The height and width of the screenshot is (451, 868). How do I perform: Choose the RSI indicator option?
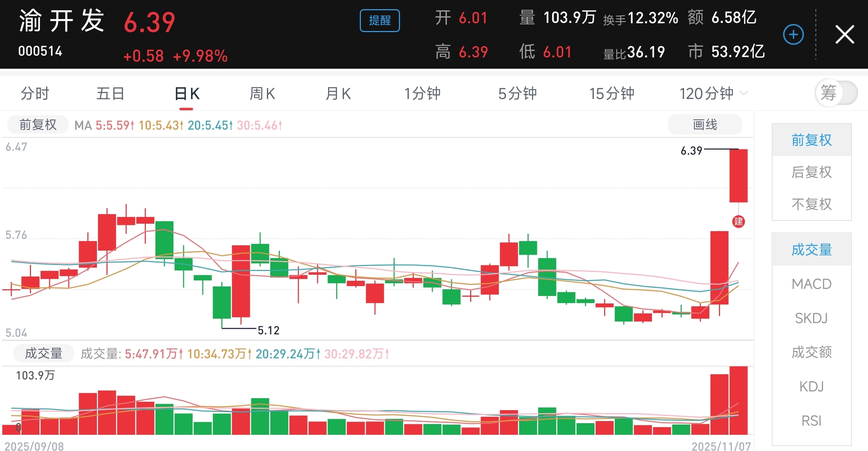811,421
